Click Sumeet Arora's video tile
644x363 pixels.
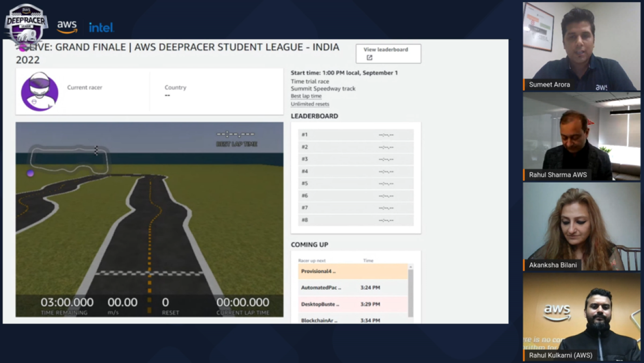click(x=581, y=46)
